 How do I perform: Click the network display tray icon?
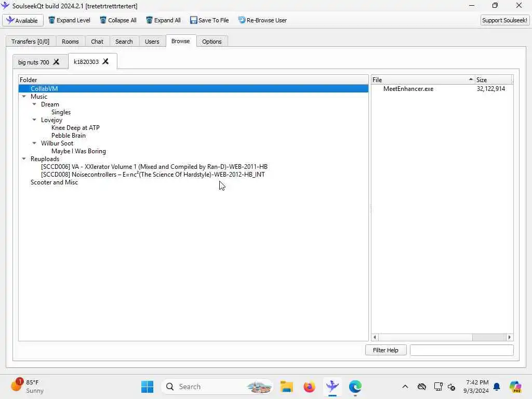pyautogui.click(x=438, y=387)
